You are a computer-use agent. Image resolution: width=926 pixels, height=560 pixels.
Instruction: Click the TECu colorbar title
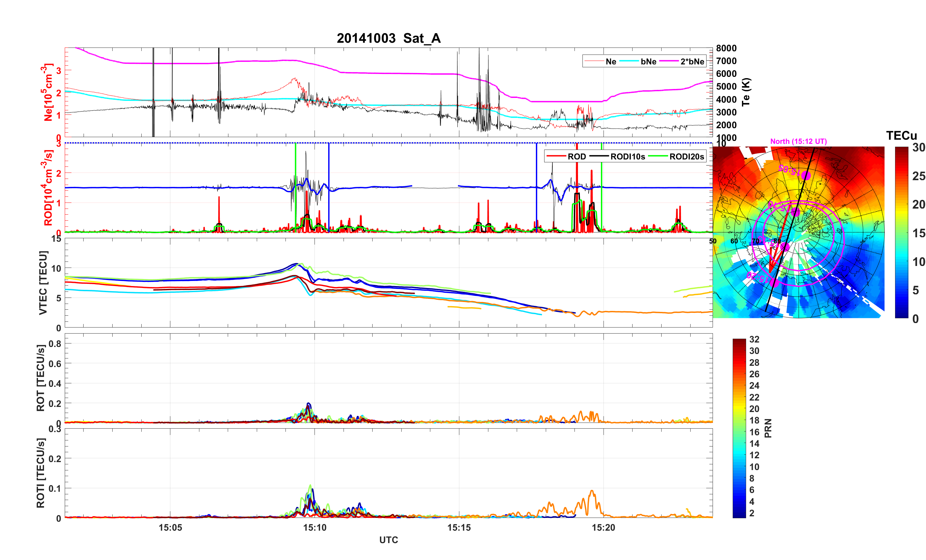click(901, 136)
